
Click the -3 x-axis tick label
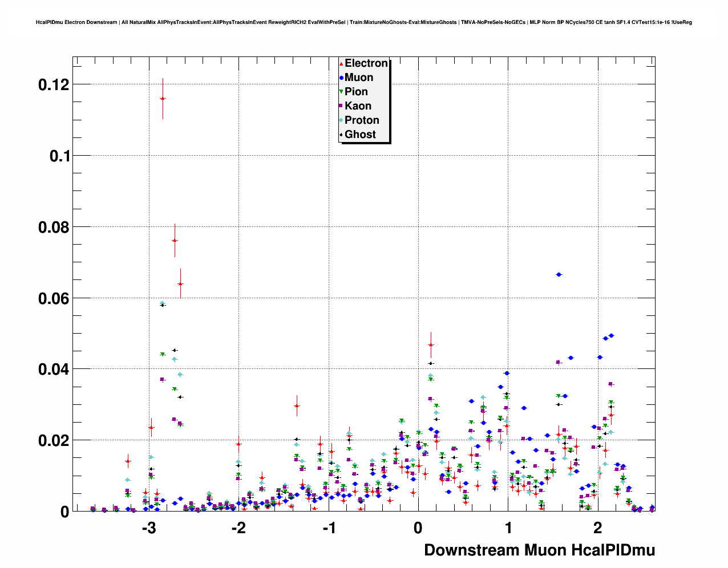click(148, 528)
